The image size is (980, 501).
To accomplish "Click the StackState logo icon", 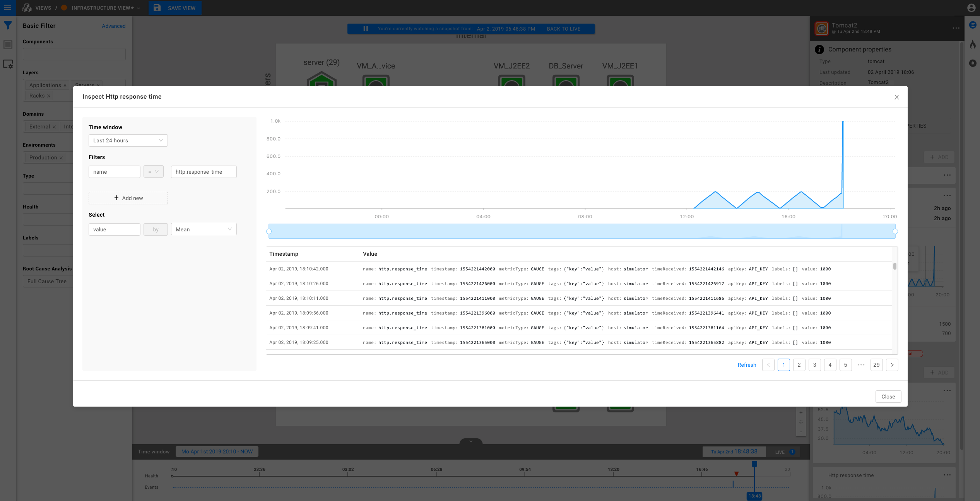I will (27, 8).
